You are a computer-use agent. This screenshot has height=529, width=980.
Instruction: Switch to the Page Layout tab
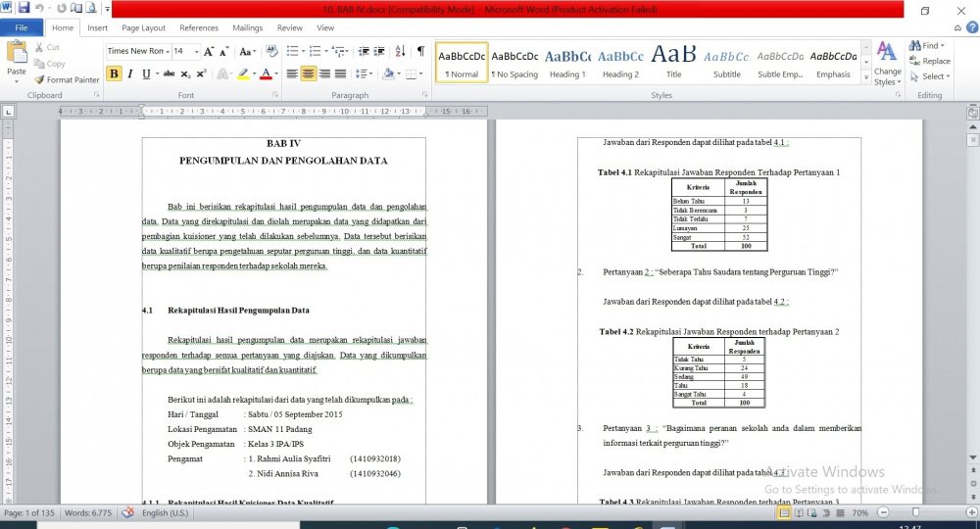[x=144, y=27]
